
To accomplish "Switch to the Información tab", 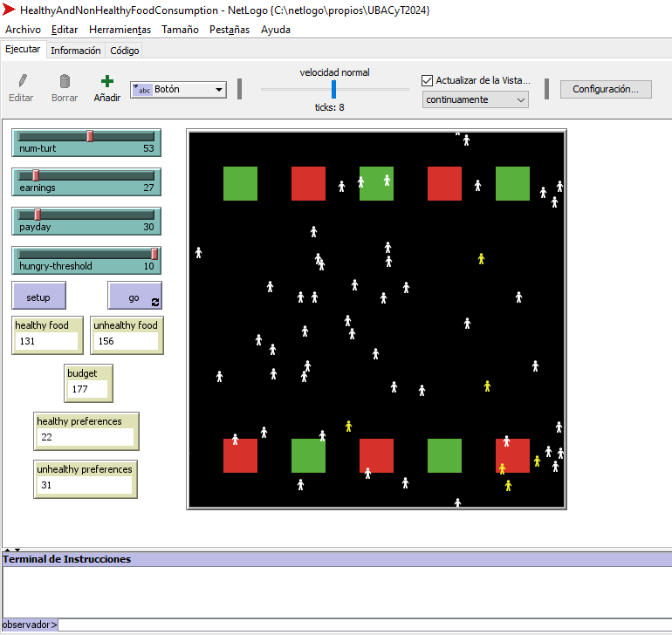I will [75, 51].
